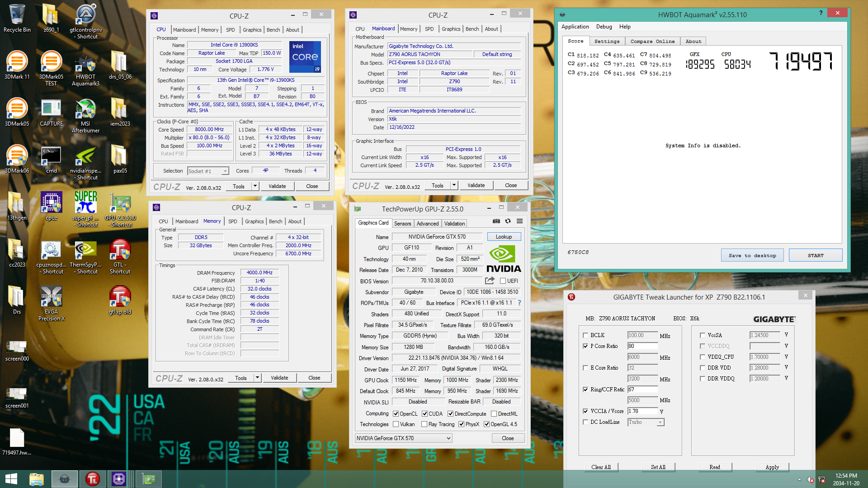Expand the Tools dropdown arrow in CPU-Z Mainboard window
Image resolution: width=868 pixels, height=488 pixels.
pyautogui.click(x=454, y=185)
